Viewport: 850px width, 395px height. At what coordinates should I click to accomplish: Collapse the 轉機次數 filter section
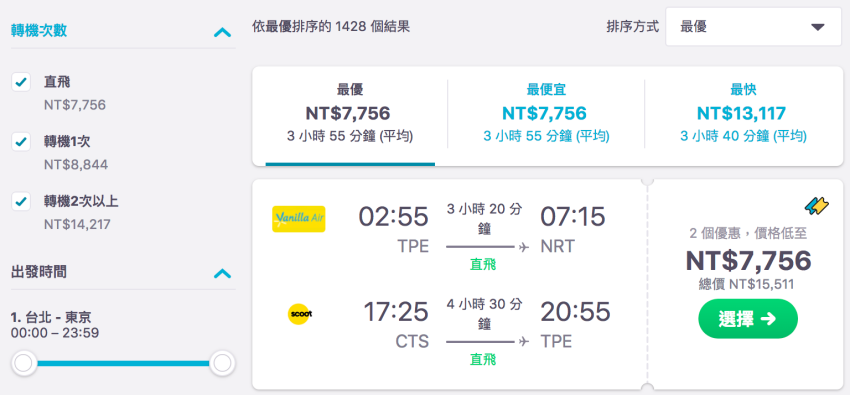tap(222, 33)
